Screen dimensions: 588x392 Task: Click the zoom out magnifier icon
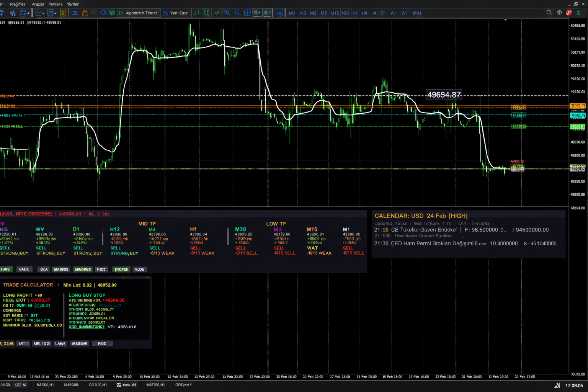237,13
